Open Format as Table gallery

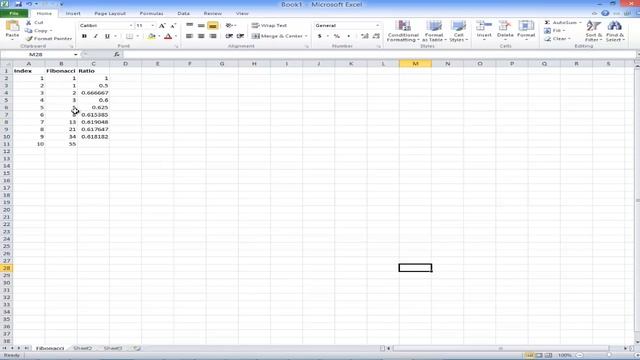point(433,31)
